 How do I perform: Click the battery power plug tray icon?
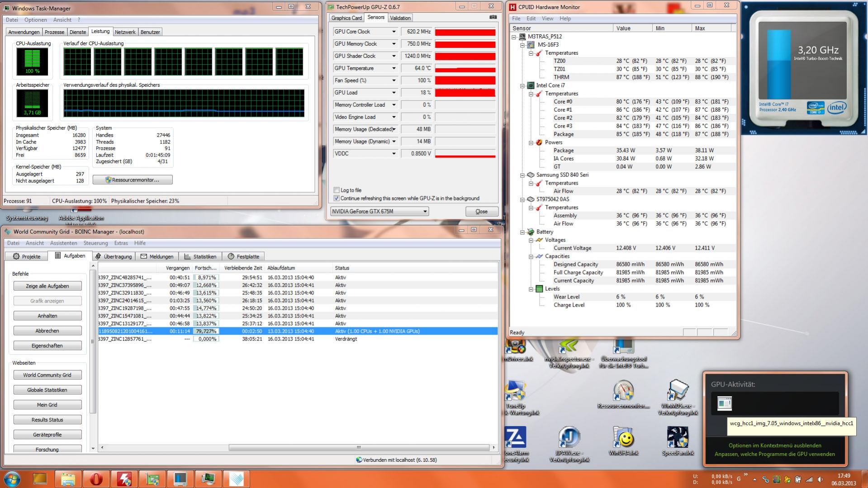798,479
